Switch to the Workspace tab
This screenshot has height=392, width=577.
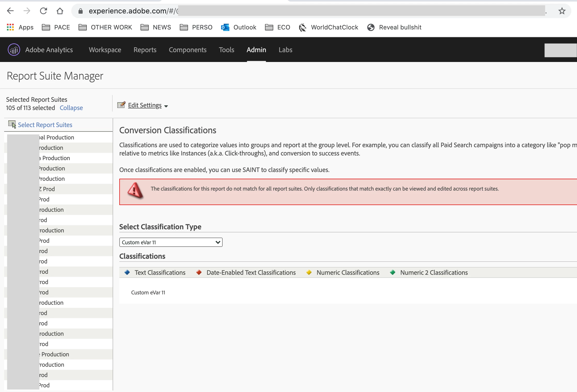[105, 50]
